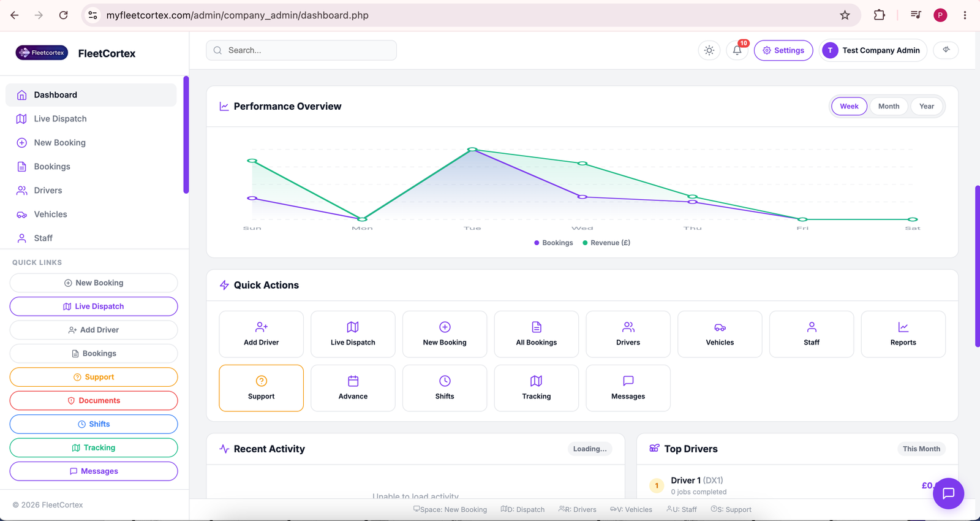The width and height of the screenshot is (980, 521).
Task: Open Test Company Admin profile menu
Action: (873, 50)
